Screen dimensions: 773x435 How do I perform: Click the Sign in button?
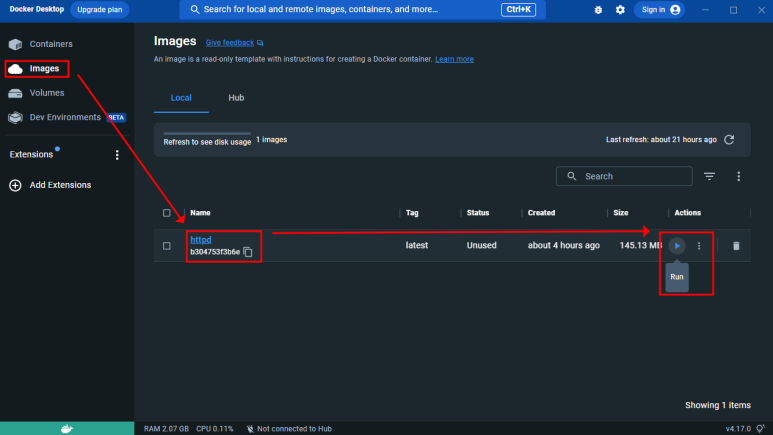point(660,10)
